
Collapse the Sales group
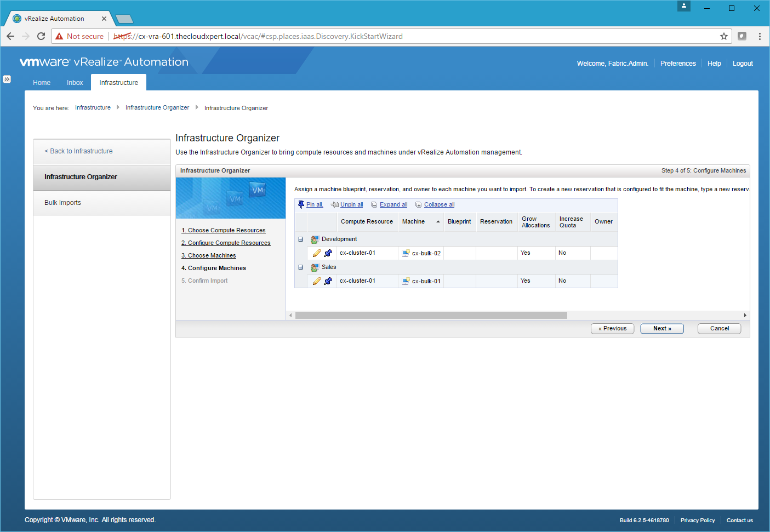[300, 267]
